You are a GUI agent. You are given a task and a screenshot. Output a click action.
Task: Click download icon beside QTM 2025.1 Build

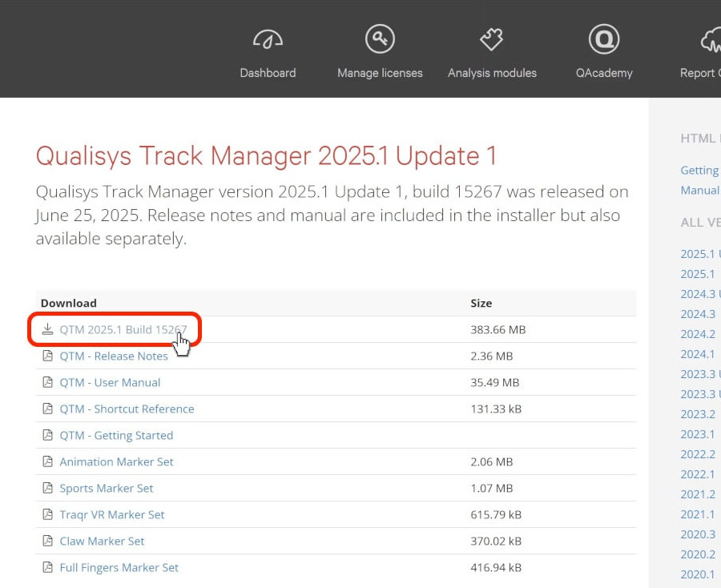(48, 329)
